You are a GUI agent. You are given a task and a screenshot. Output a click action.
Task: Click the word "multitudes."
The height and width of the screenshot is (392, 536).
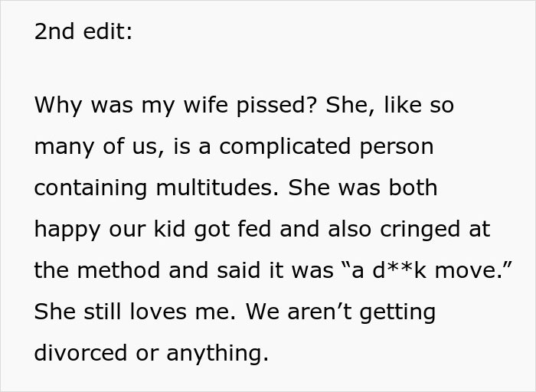(217, 188)
